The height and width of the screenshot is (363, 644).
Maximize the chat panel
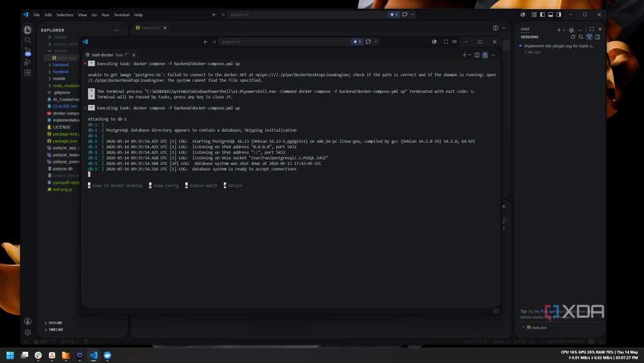[x=591, y=29]
